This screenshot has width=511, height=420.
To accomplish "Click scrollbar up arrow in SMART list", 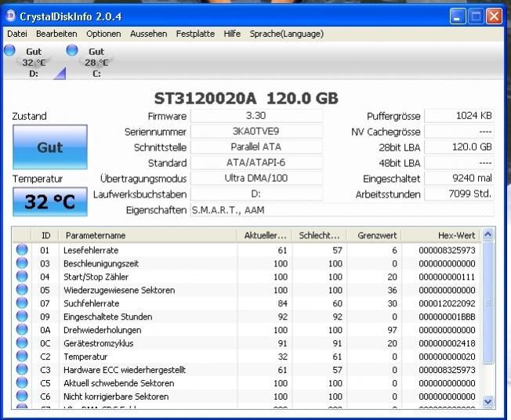I will (x=487, y=234).
